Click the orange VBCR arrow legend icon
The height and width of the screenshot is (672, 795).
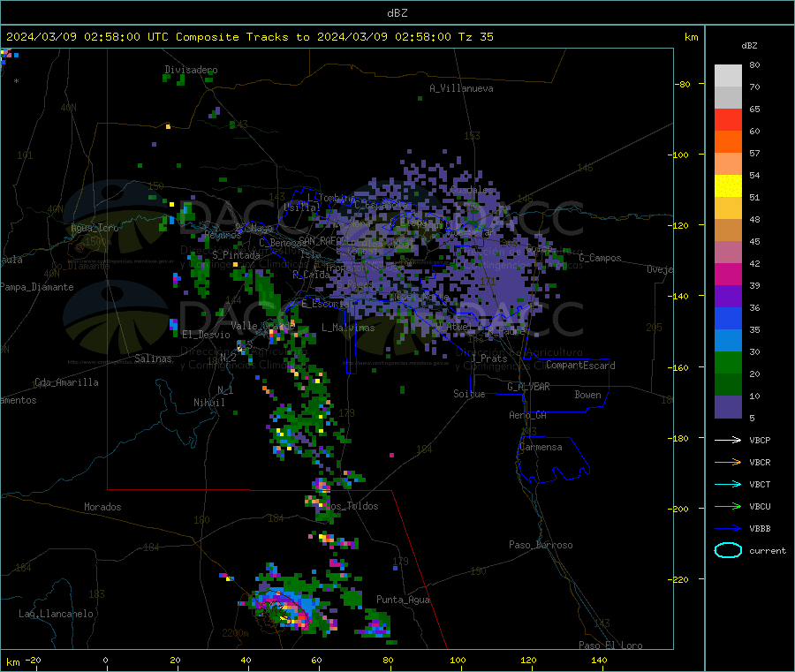(x=728, y=462)
